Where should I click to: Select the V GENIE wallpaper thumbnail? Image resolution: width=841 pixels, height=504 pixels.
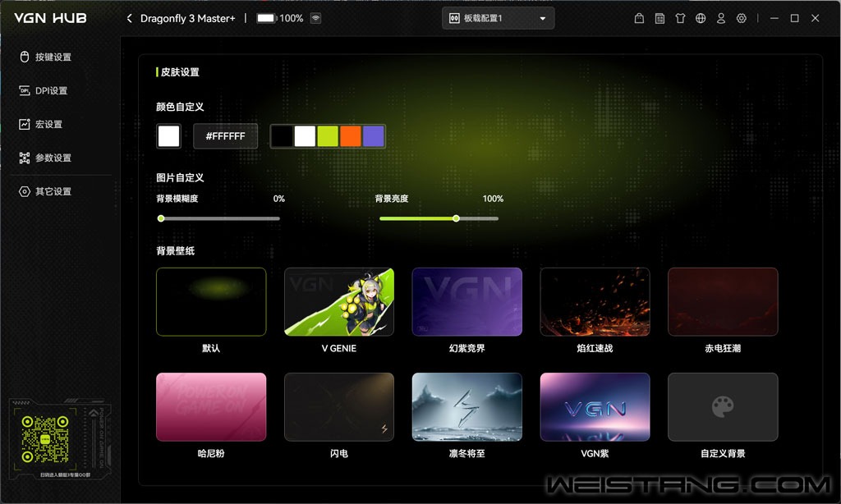(x=339, y=302)
